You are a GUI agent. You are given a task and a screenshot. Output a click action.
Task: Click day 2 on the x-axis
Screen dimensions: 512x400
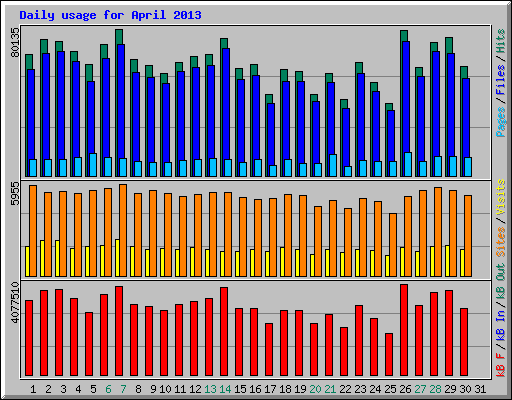point(48,389)
